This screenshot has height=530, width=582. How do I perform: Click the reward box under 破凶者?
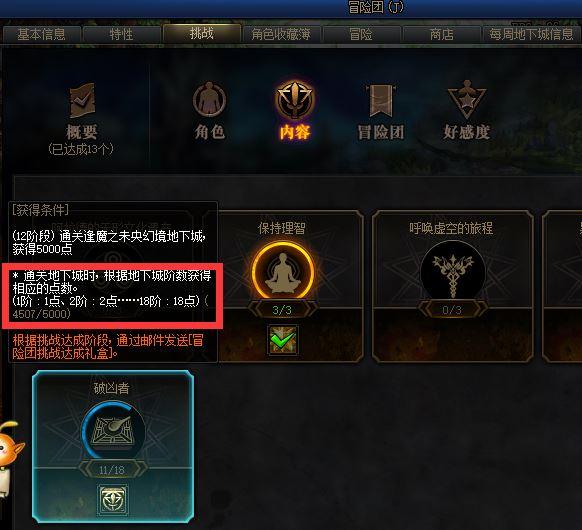click(113, 500)
